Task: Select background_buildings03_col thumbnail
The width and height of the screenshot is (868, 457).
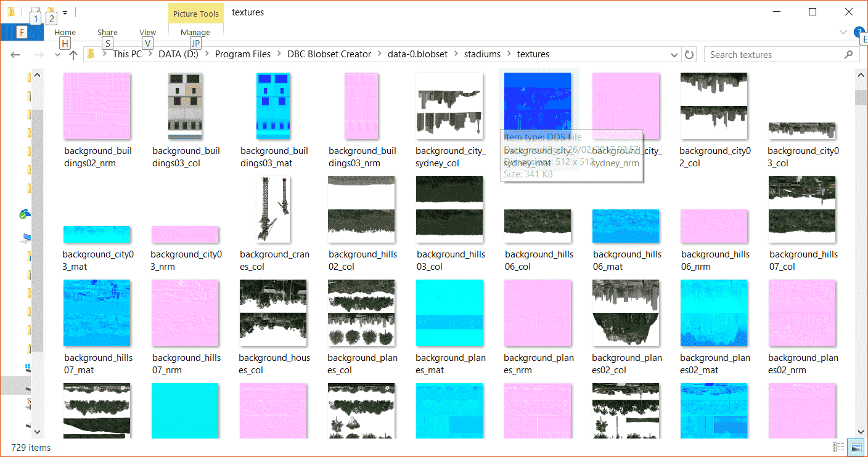Action: point(186,106)
